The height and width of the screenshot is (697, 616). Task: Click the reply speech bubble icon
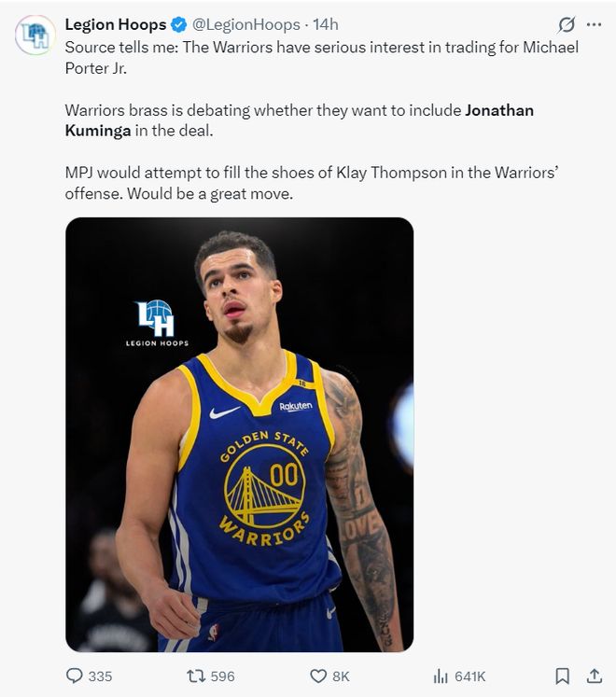pos(75,676)
